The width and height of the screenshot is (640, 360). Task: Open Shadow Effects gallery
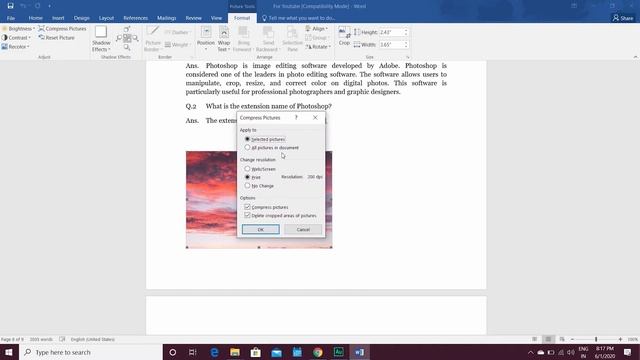click(x=101, y=39)
